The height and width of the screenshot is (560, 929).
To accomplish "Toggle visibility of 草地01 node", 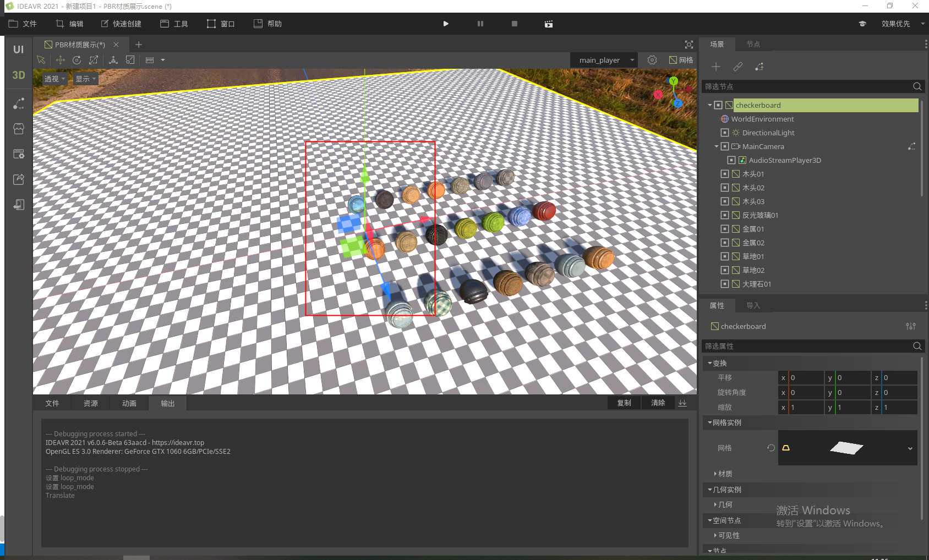I will [725, 256].
